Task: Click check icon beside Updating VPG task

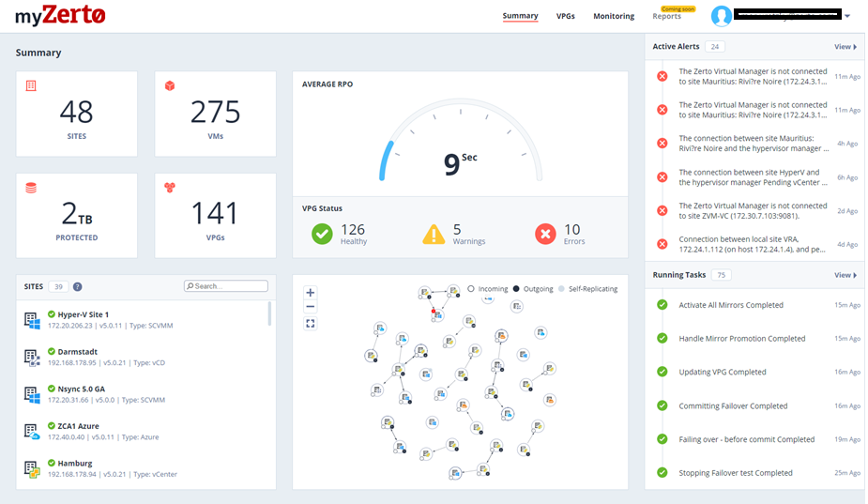Action: click(x=662, y=372)
